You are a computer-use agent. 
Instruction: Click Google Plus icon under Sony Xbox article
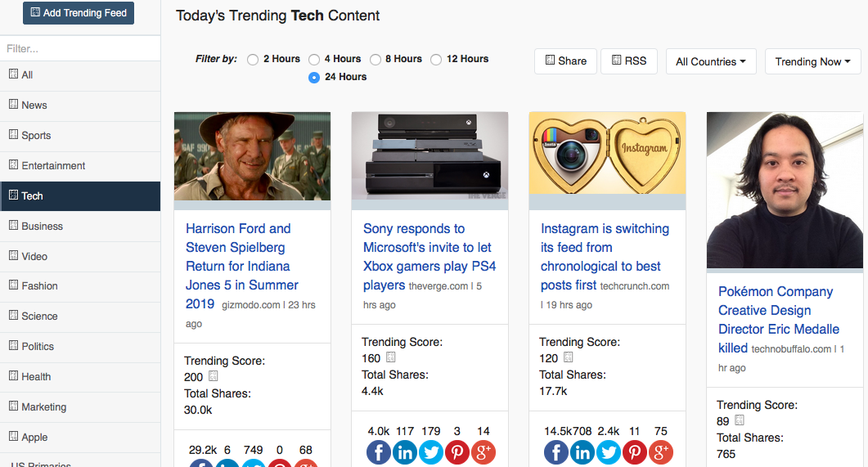[x=483, y=452]
